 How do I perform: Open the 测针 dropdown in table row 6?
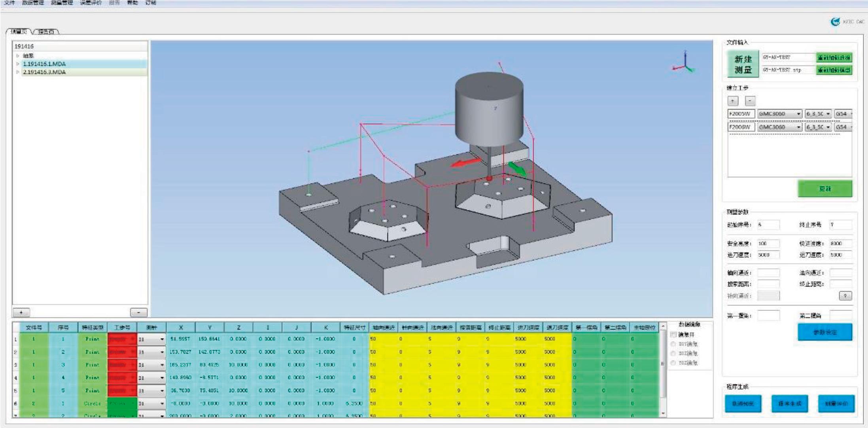(151, 404)
